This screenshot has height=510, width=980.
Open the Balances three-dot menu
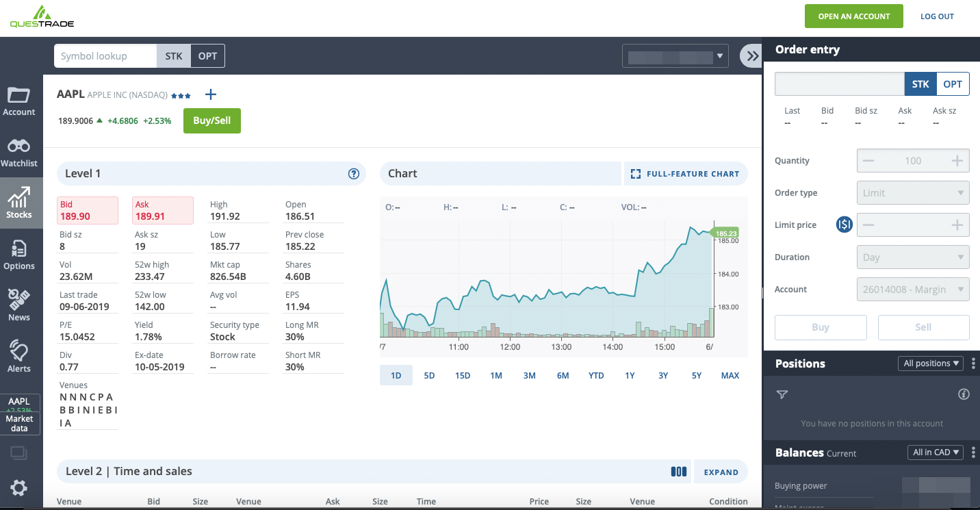coord(974,452)
